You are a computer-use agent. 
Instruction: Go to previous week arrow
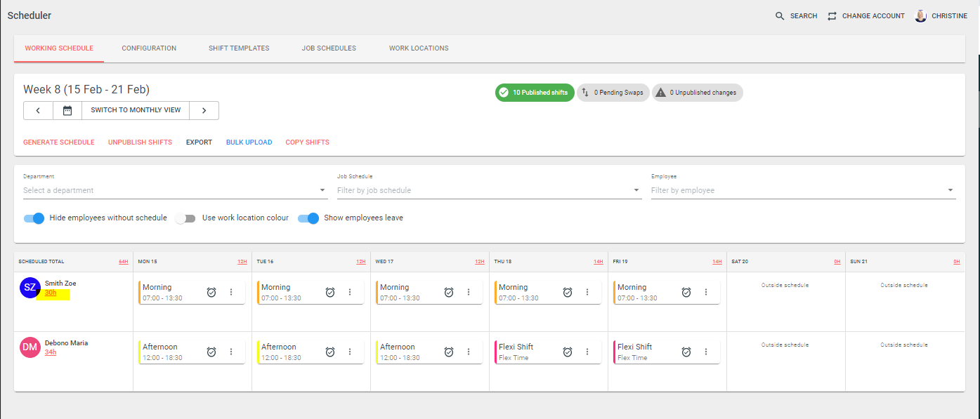pyautogui.click(x=38, y=110)
